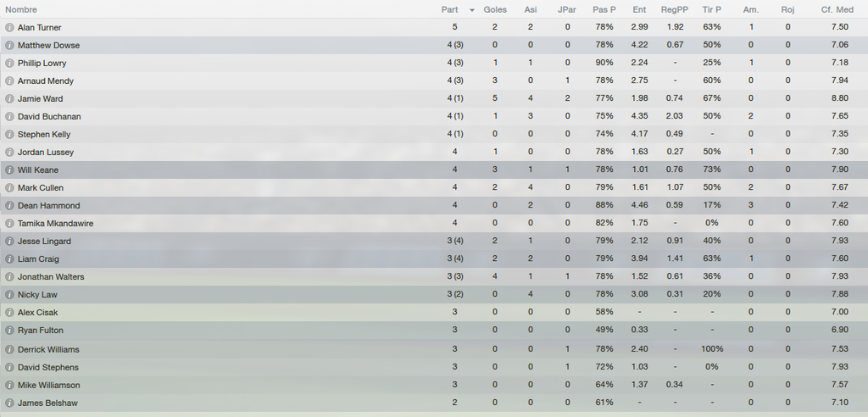This screenshot has width=868, height=417.
Task: Show info icon for Jesse Lingard
Action: pyautogui.click(x=9, y=241)
